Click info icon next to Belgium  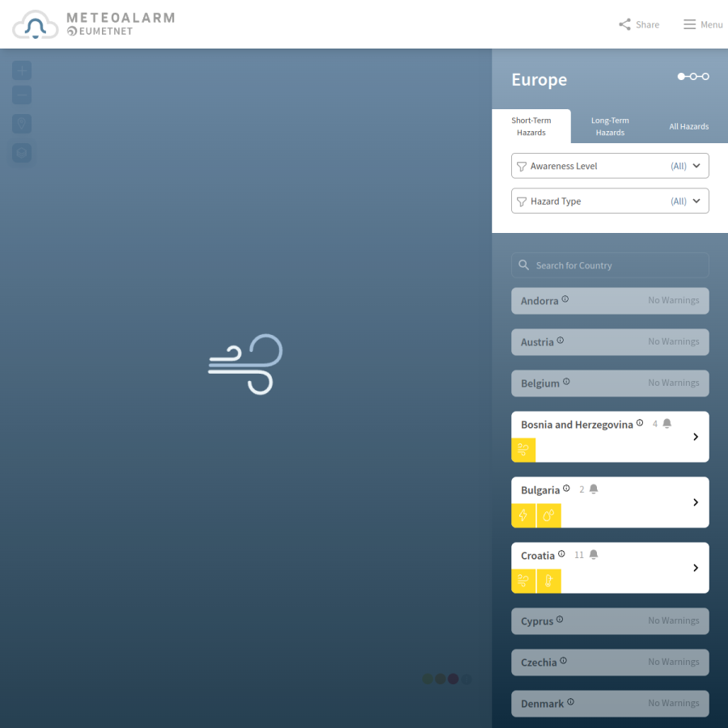pyautogui.click(x=566, y=382)
